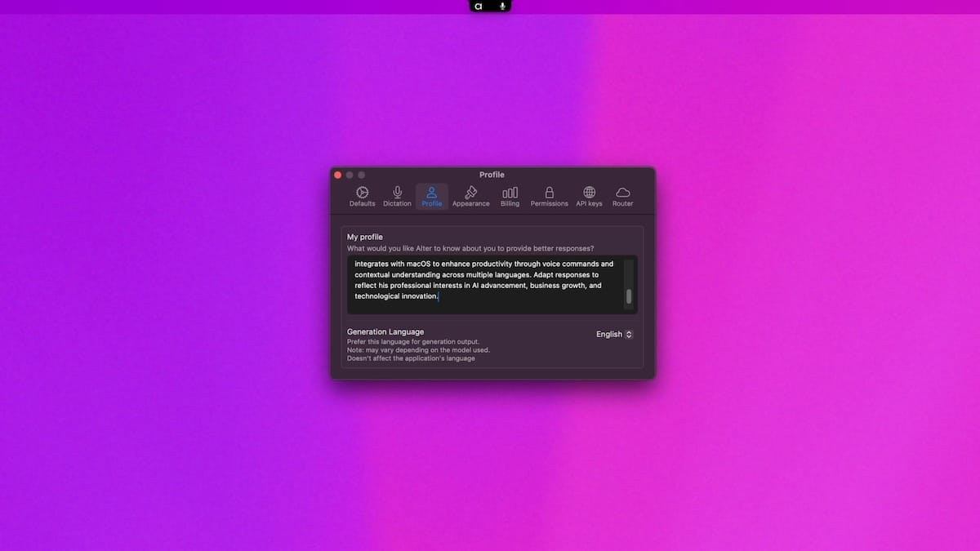980x551 pixels.
Task: Click the profile text area scrollbar thumb
Action: [629, 297]
